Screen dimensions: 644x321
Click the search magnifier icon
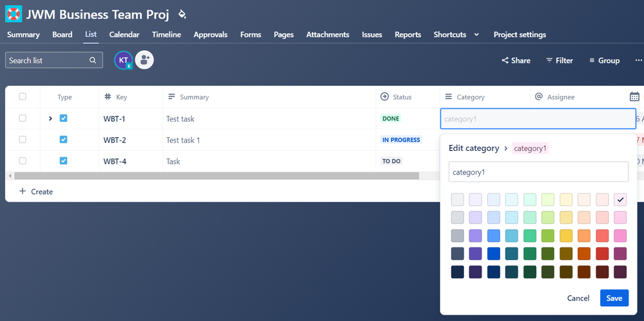coord(93,61)
